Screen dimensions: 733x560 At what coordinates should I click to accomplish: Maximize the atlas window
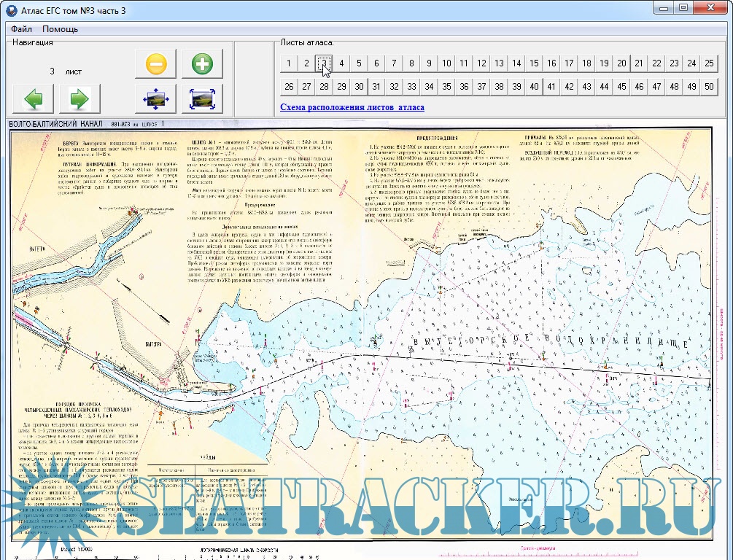[683, 7]
